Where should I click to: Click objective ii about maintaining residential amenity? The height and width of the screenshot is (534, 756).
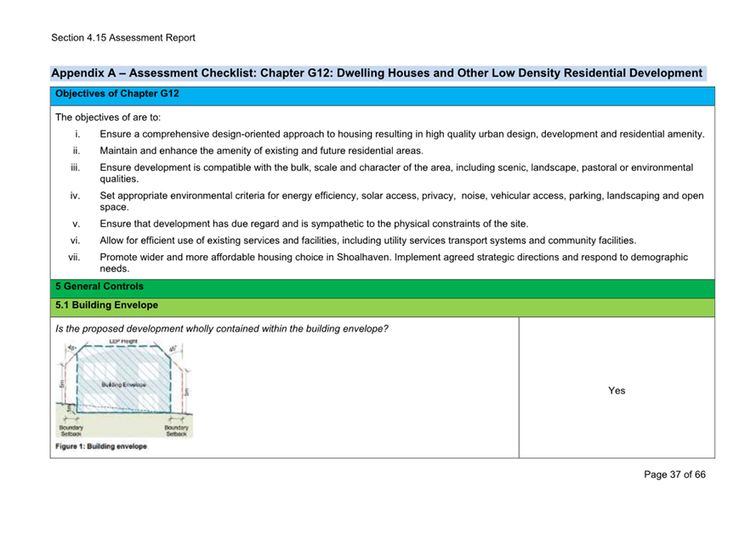[261, 151]
